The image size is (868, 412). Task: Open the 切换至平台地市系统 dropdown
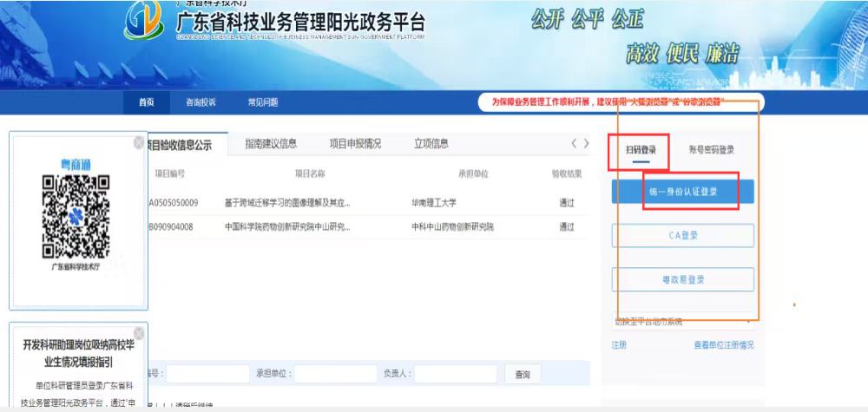pyautogui.click(x=682, y=322)
